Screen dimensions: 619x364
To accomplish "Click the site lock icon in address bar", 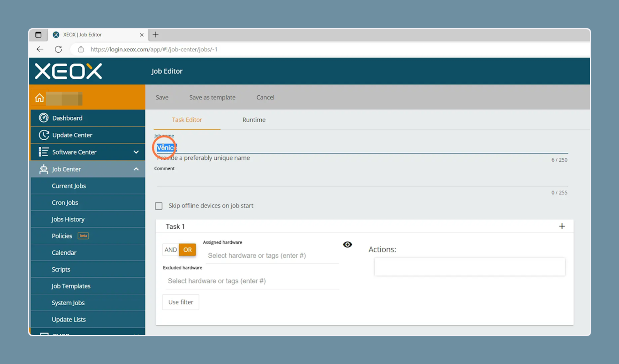I will point(81,49).
